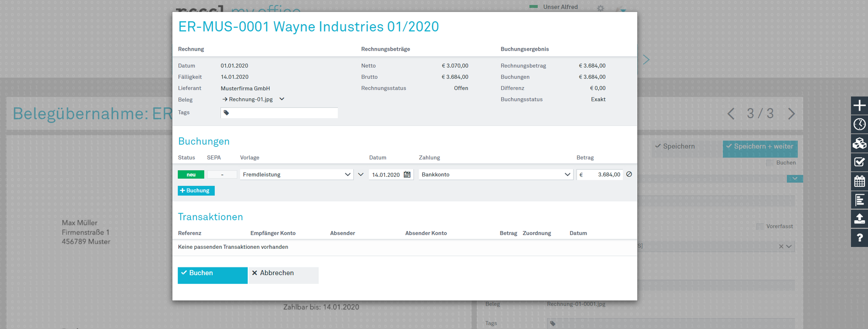868x329 pixels.
Task: Open the Vorlage Fremdleistung dropdown
Action: tap(296, 174)
